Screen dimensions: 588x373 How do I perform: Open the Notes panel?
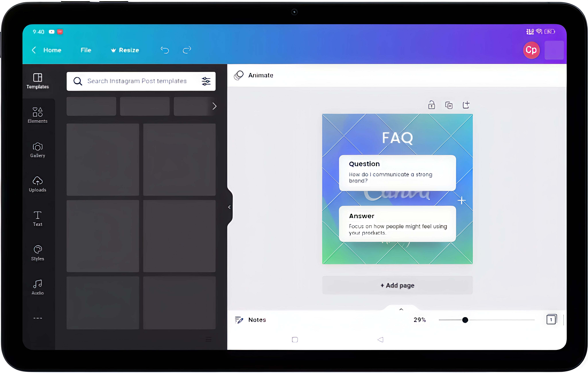pos(250,320)
